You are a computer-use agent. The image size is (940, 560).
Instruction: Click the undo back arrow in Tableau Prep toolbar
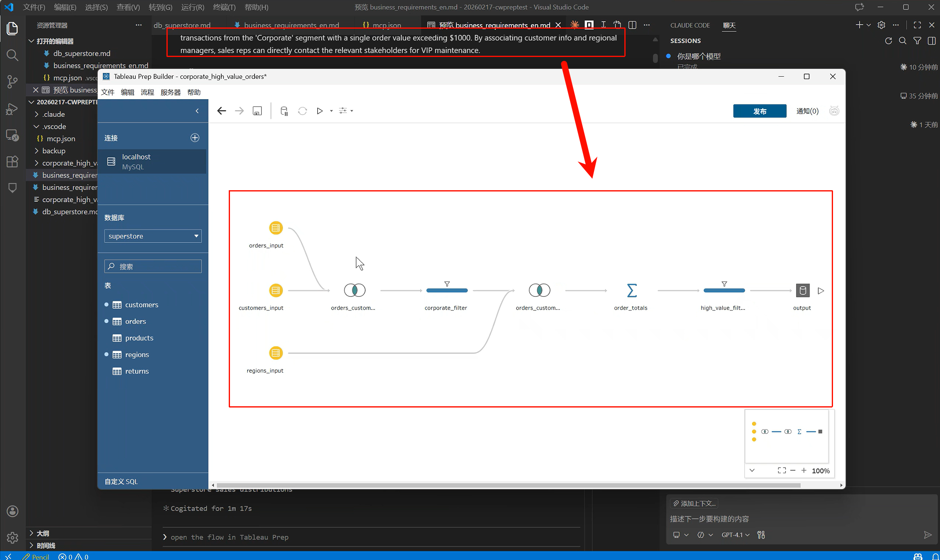click(221, 111)
